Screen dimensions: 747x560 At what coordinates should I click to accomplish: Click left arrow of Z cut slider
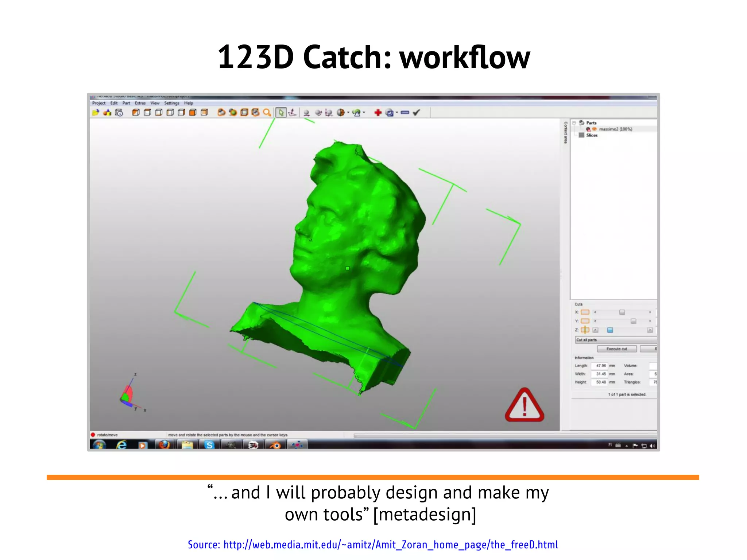point(596,330)
